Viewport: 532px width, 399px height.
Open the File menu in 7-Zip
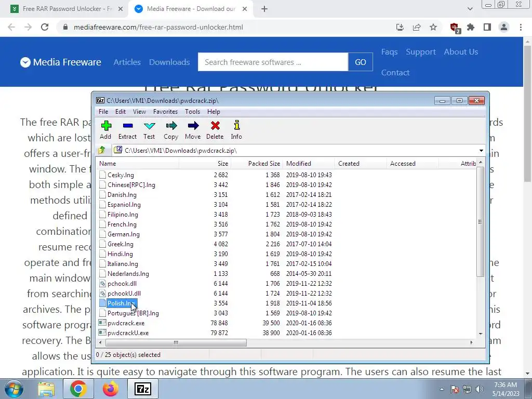point(103,112)
